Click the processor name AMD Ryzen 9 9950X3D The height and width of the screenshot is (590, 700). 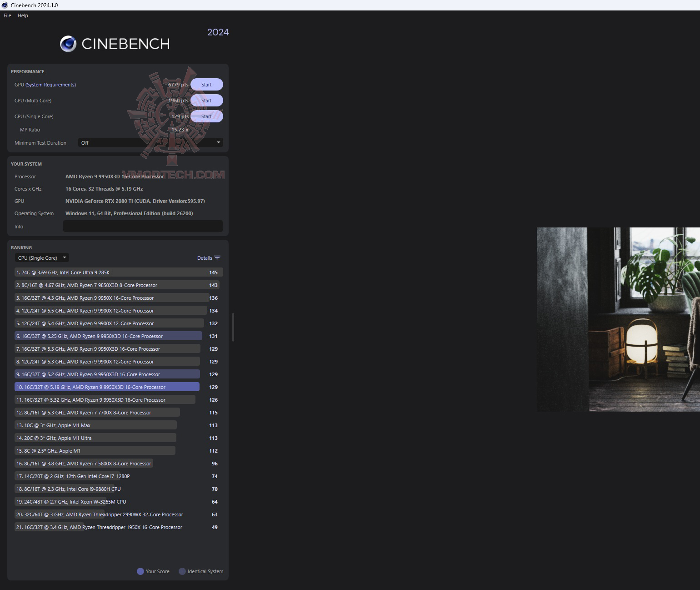pyautogui.click(x=115, y=176)
